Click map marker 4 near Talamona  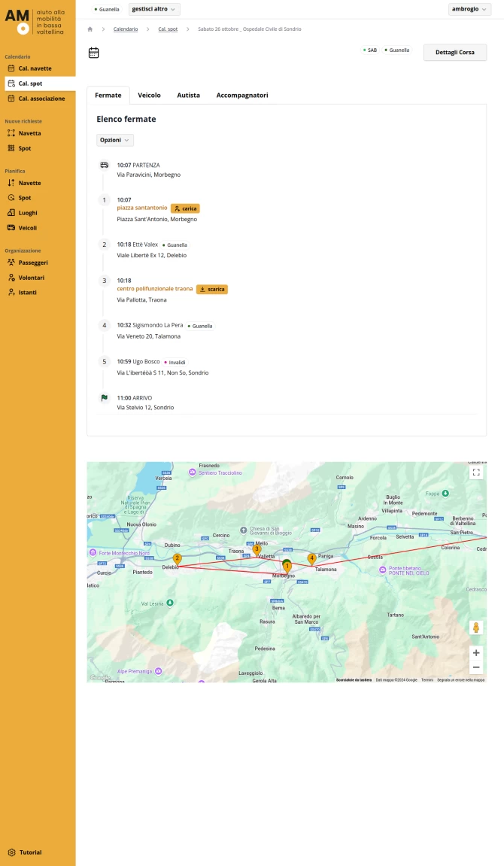[311, 558]
